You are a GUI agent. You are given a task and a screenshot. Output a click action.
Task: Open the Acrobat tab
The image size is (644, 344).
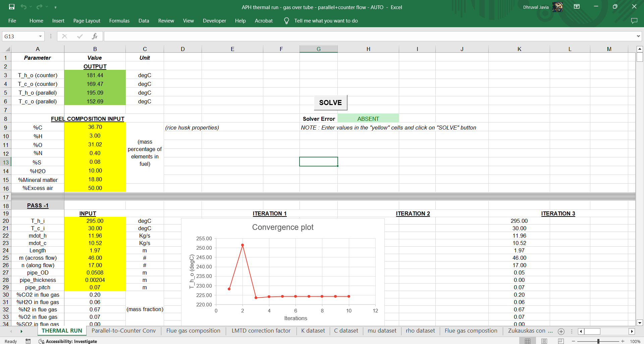(264, 21)
